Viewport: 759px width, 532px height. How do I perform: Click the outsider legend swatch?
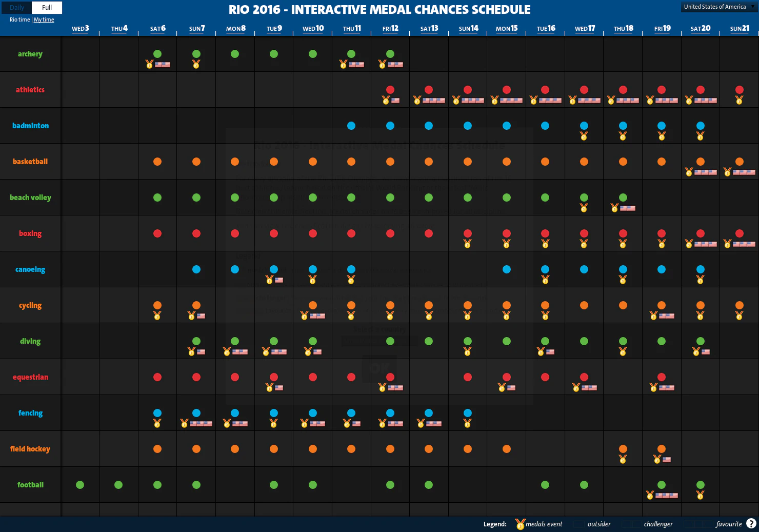point(579,524)
